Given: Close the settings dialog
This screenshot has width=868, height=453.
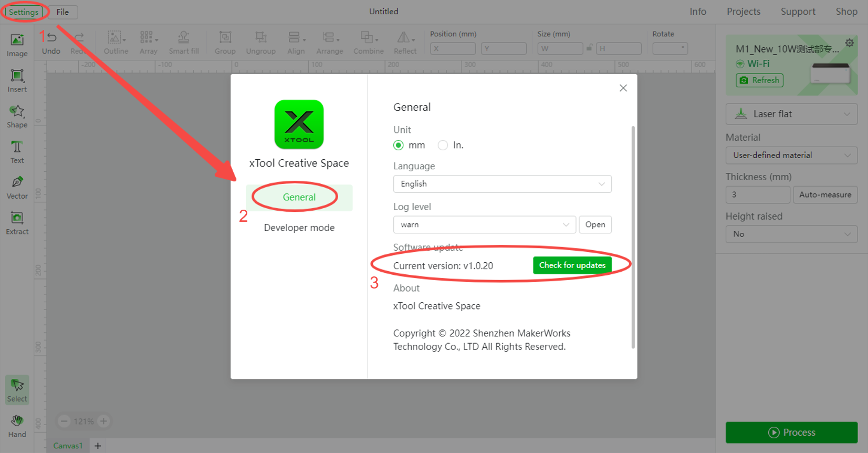Looking at the screenshot, I should [623, 88].
